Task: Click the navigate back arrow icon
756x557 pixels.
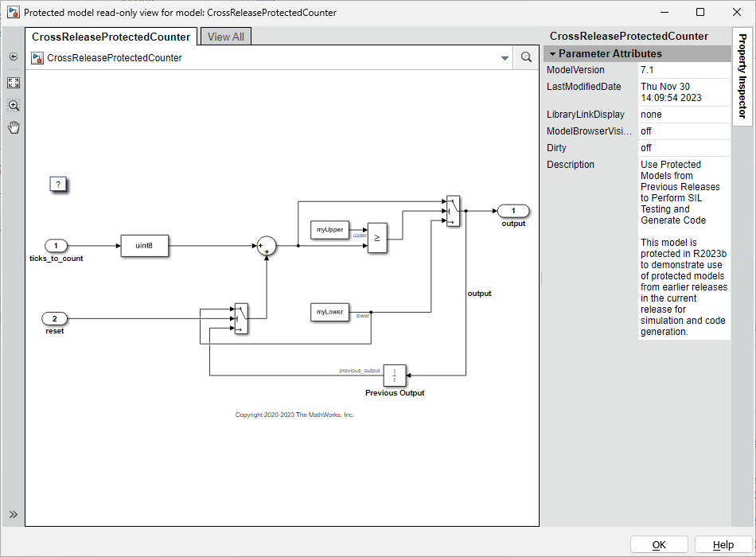Action: pos(13,56)
